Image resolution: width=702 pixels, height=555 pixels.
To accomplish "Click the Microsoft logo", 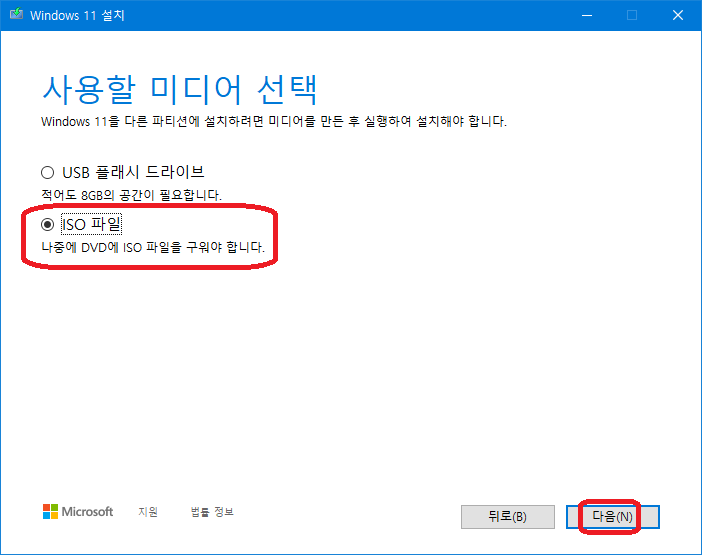I will point(78,512).
